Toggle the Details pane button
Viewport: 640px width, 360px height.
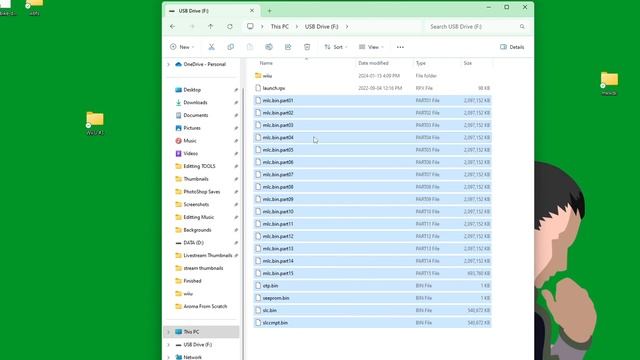[x=512, y=47]
